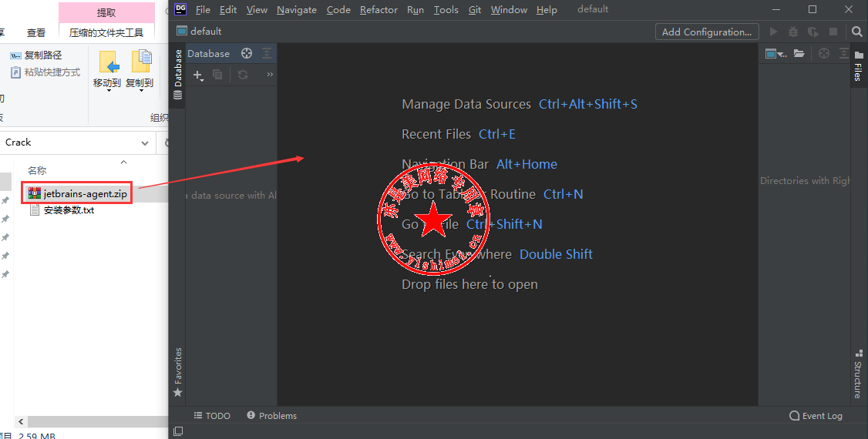Minimize the DataGrip window

[x=777, y=9]
